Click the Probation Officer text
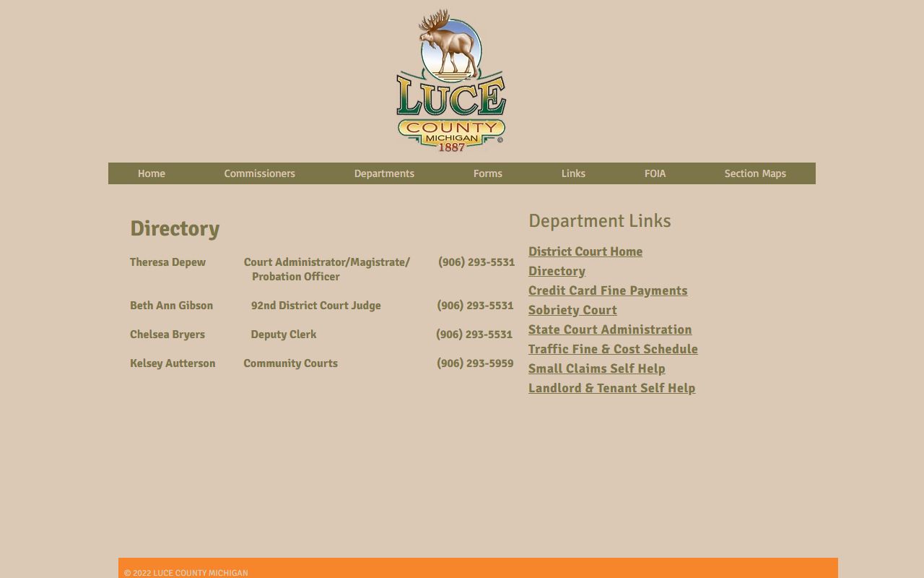This screenshot has height=578, width=924. [296, 277]
